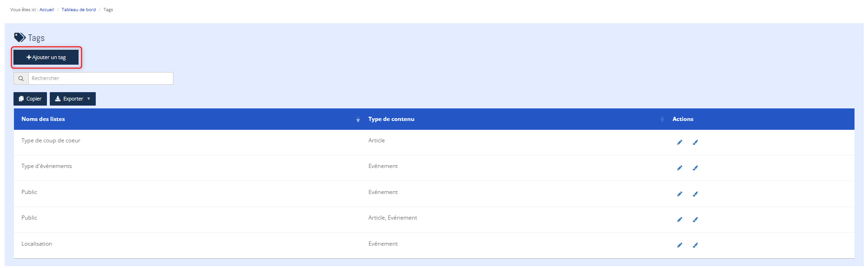Viewport: 868px width, 268px height.
Task: Click the Actions column header
Action: point(682,119)
